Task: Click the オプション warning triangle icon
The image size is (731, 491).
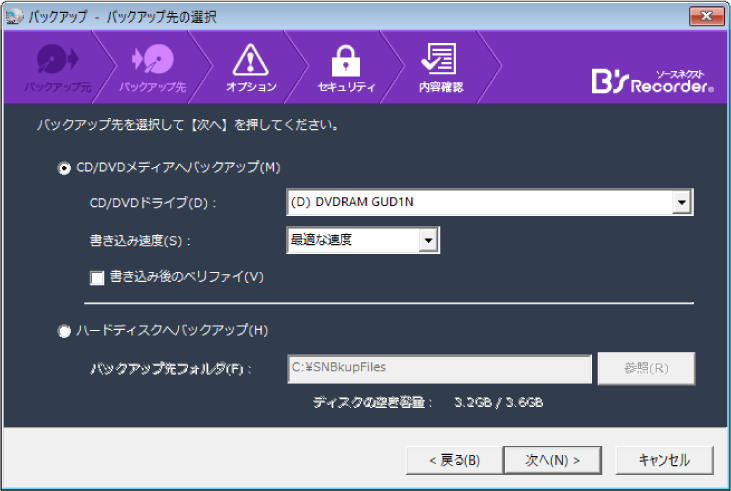Action: [x=249, y=60]
